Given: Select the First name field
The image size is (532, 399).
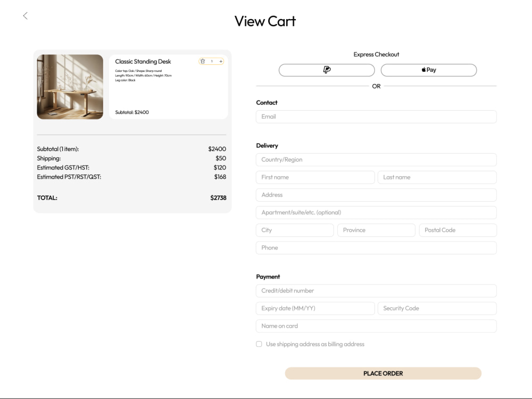Looking at the screenshot, I should 315,178.
